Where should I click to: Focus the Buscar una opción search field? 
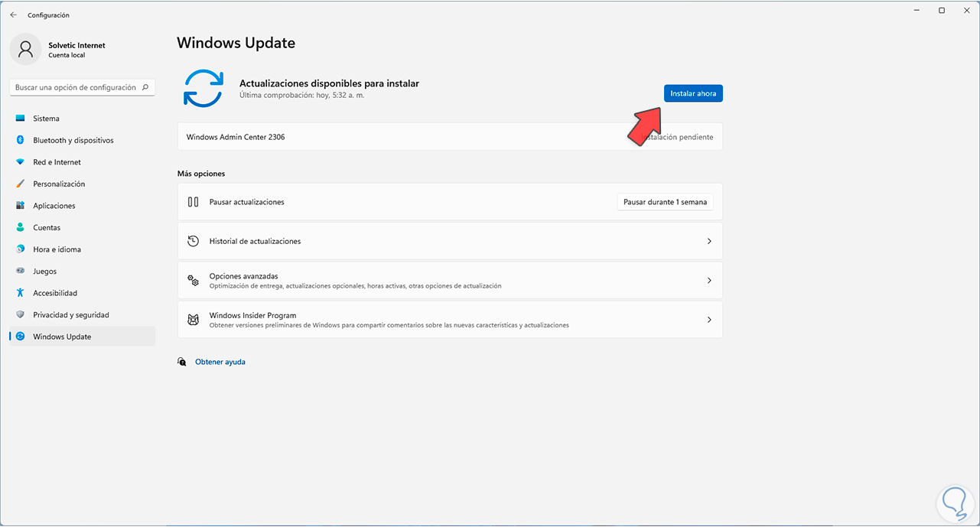coord(83,87)
